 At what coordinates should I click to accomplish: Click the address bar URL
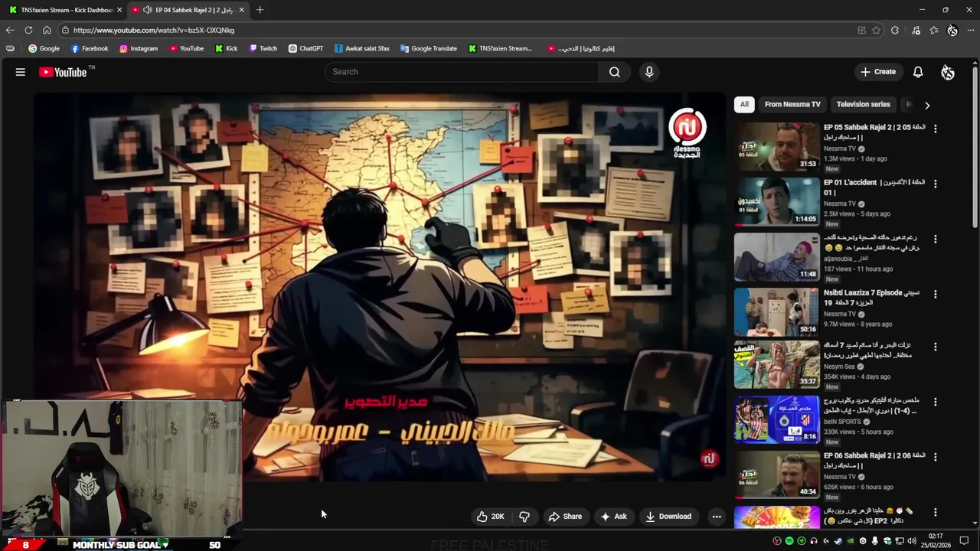(x=154, y=31)
